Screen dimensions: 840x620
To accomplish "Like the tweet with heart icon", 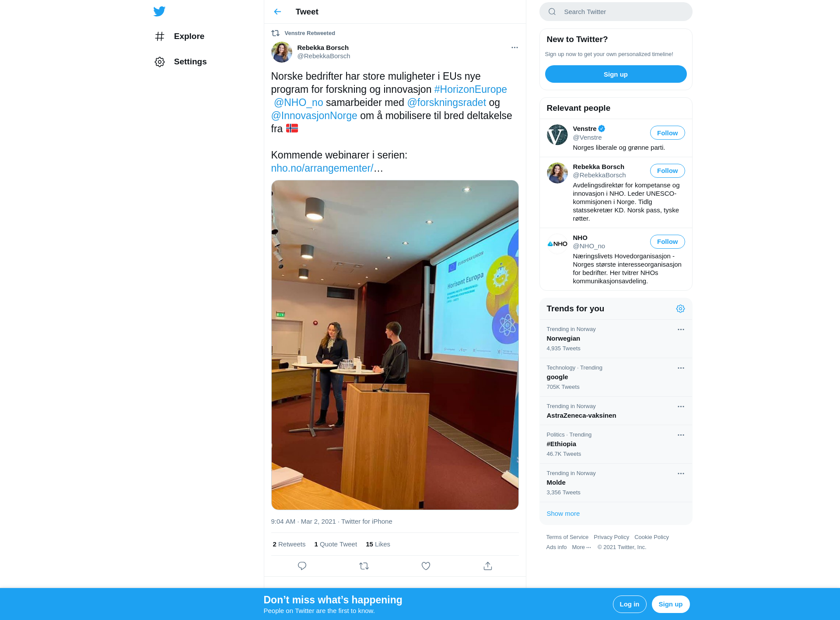I will point(426,566).
